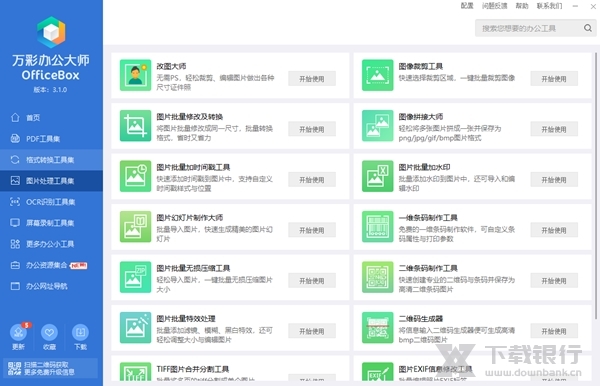Screen dimensions: 600x386
Task: Open 帮助 help link
Action: click(x=522, y=6)
